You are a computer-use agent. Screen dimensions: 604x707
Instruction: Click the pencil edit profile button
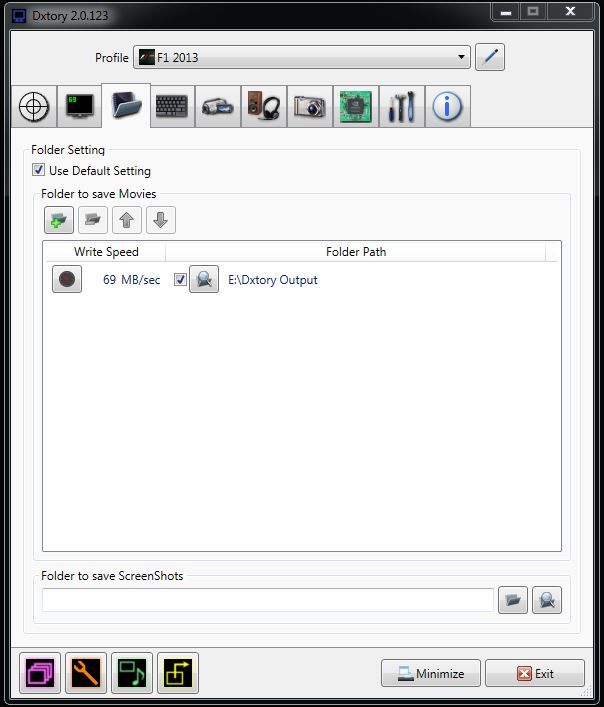click(x=490, y=57)
